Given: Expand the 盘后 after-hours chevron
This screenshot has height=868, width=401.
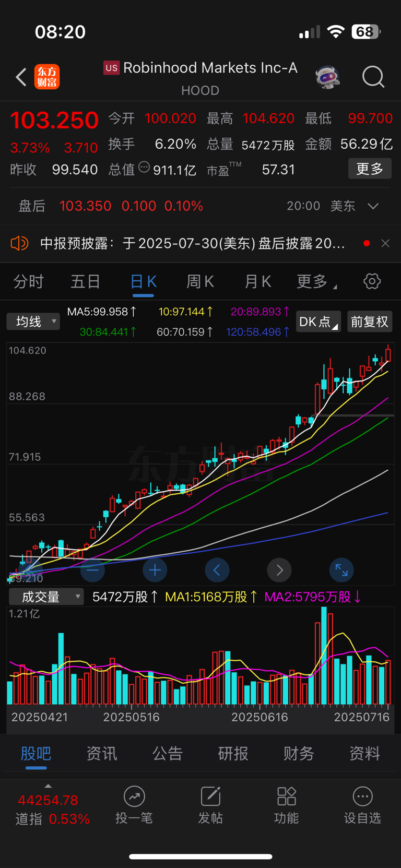Looking at the screenshot, I should (373, 206).
